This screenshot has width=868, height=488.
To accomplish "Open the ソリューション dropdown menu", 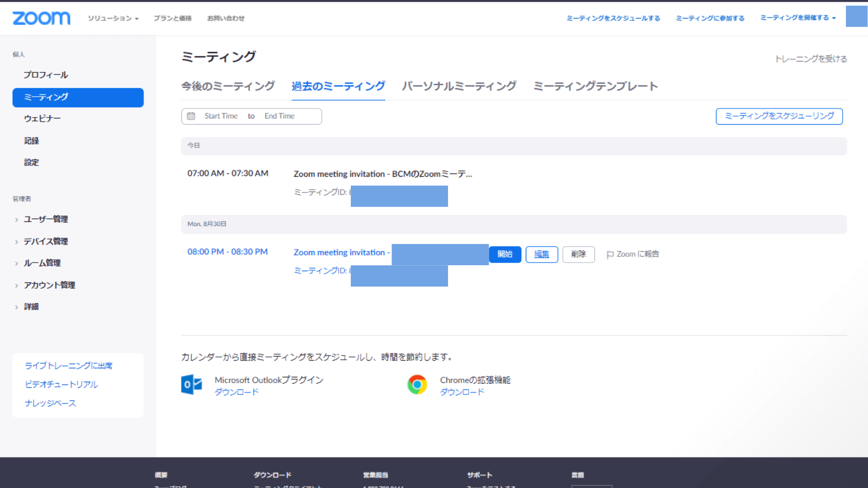I will 113,19.
